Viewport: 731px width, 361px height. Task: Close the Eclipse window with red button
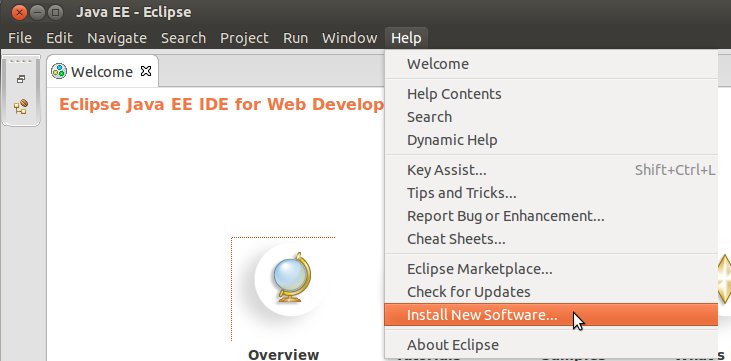point(19,12)
